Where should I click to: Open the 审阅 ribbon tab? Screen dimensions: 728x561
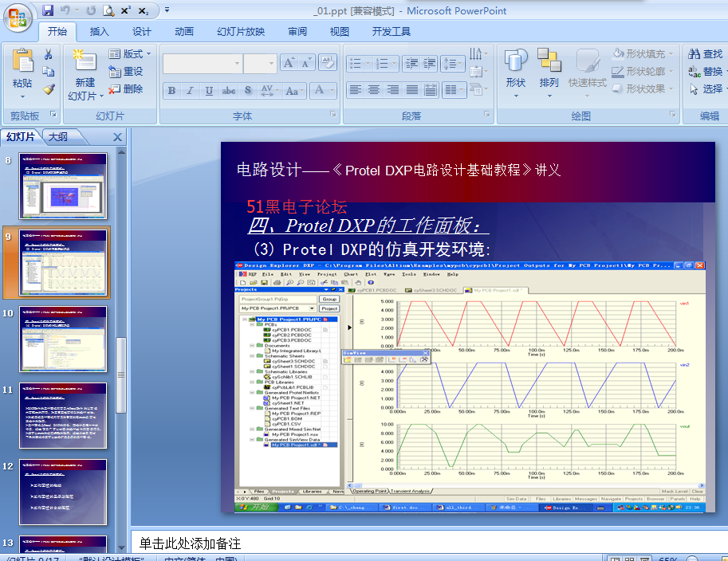point(297,32)
